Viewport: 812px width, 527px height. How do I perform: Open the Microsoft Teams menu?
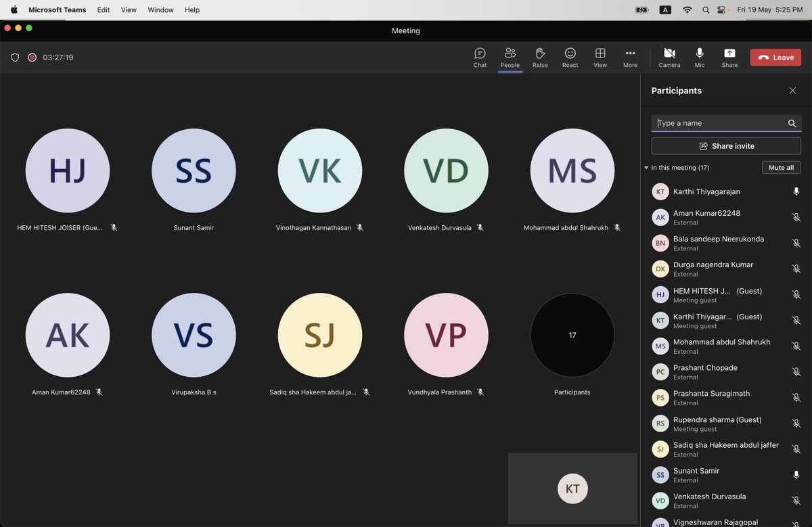coord(58,10)
